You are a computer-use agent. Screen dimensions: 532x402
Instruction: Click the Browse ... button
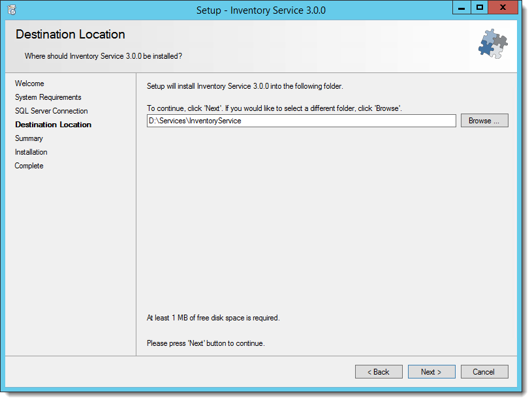484,121
